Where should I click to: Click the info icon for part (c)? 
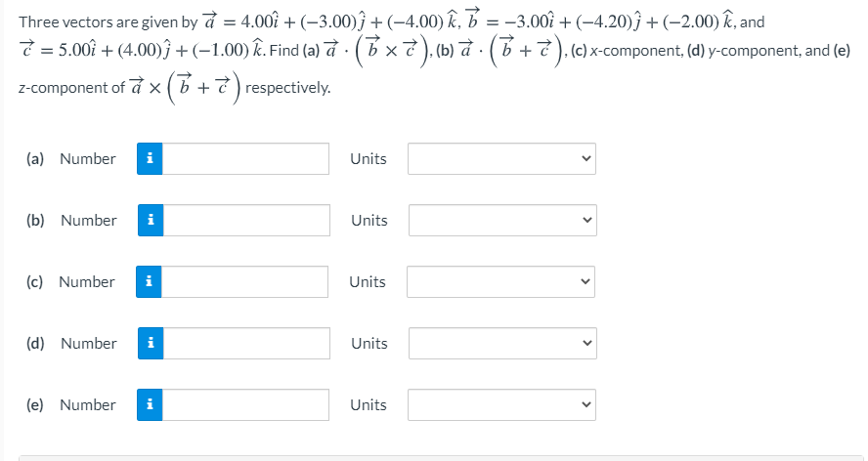coord(149,281)
